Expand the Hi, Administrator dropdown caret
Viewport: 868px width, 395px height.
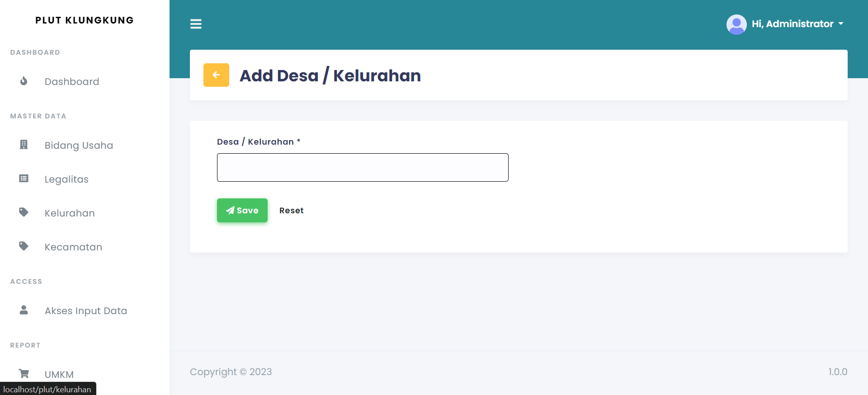point(840,24)
